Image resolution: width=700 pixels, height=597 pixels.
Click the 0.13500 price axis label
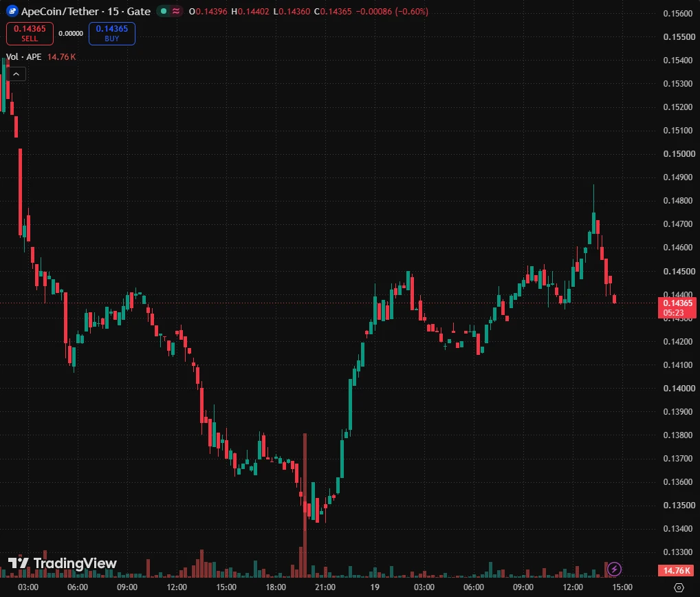click(x=678, y=505)
